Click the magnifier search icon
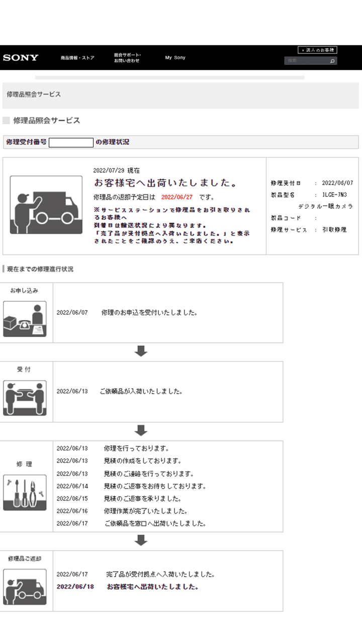Screen dimensions: 362x644 tap(332, 61)
